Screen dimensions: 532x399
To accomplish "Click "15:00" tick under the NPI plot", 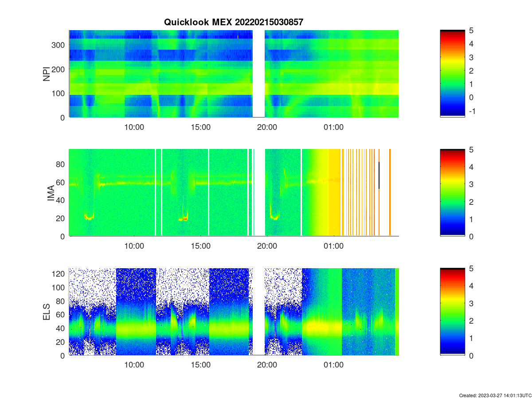I will pyautogui.click(x=200, y=127).
